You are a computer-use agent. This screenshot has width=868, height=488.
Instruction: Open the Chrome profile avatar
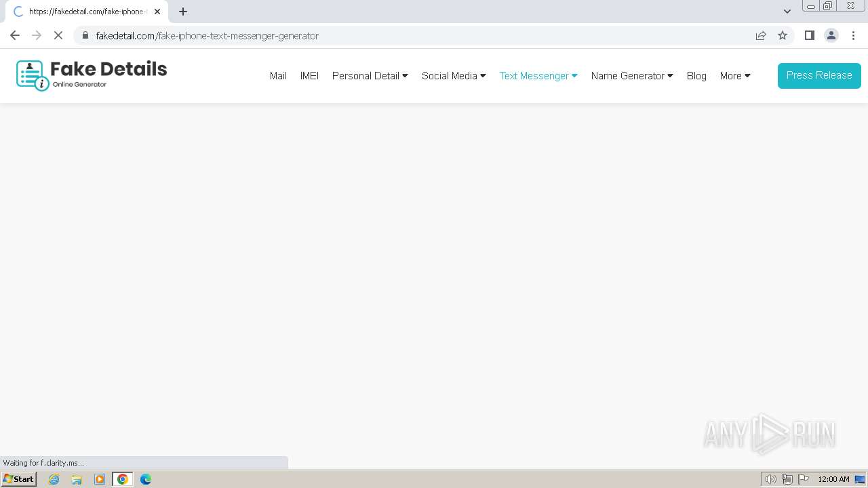pyautogui.click(x=831, y=35)
